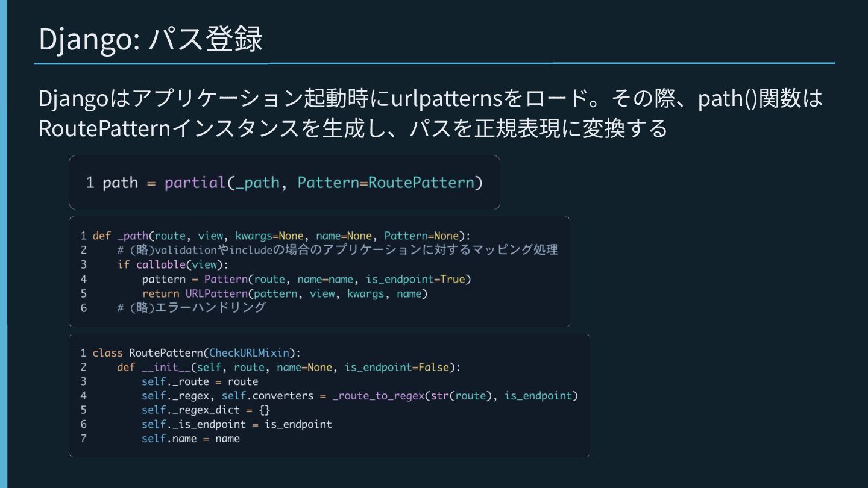Click the line "return URLPattern(pattern, view, kwargs, name)"
Image resolution: width=868 pixels, height=488 pixels.
[x=285, y=293]
